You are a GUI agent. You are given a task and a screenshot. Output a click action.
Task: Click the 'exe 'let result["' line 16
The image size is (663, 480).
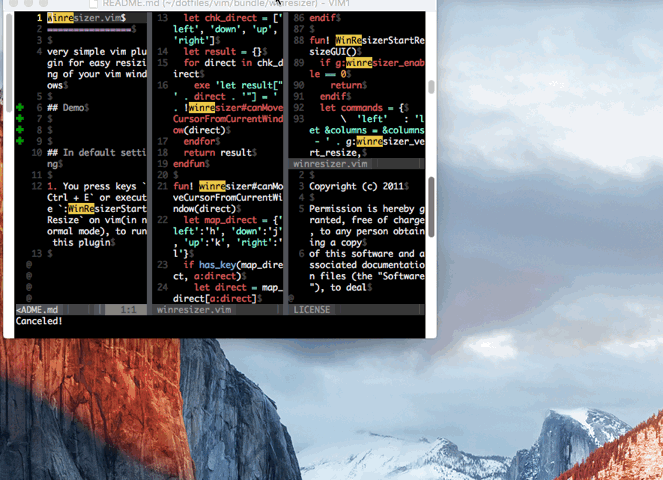click(238, 85)
